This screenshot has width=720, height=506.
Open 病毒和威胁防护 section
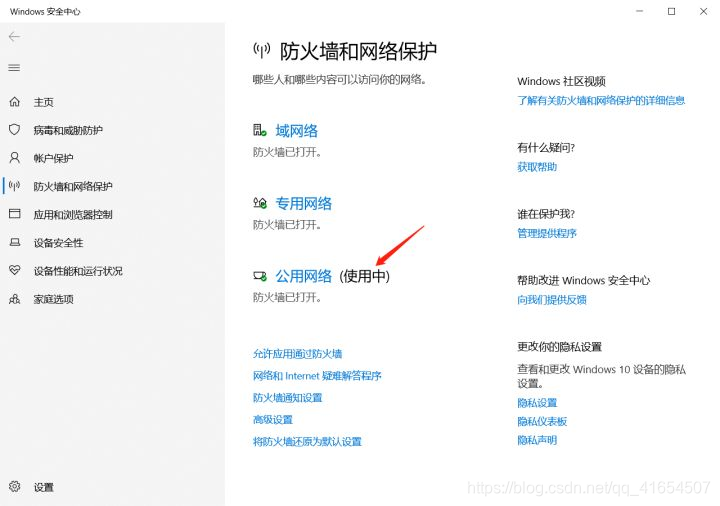[x=68, y=130]
